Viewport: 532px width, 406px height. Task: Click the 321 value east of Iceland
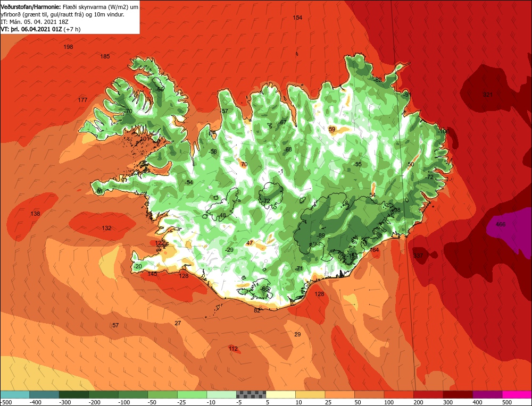[x=487, y=95]
